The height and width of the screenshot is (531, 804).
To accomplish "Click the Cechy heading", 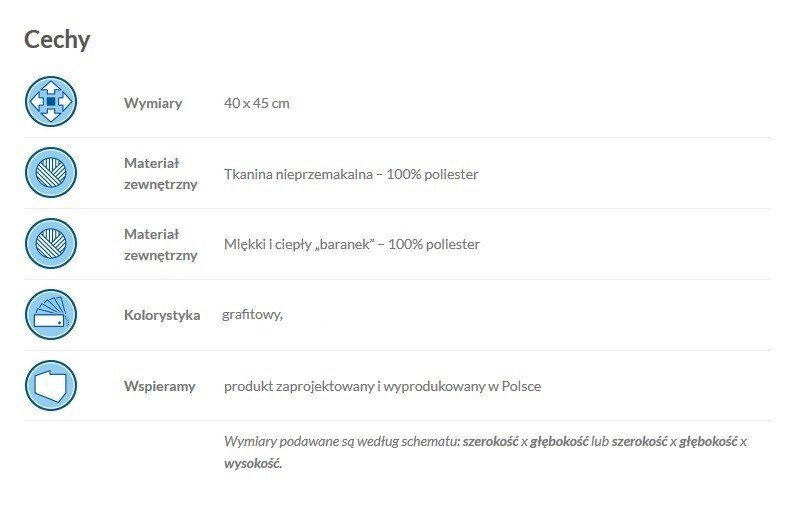I will click(57, 40).
